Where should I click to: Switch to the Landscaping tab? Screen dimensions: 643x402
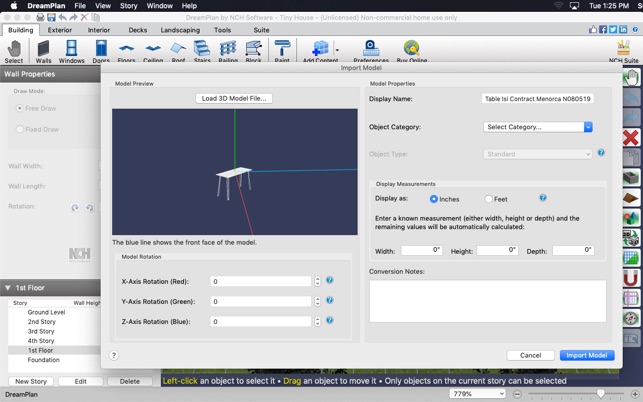180,30
